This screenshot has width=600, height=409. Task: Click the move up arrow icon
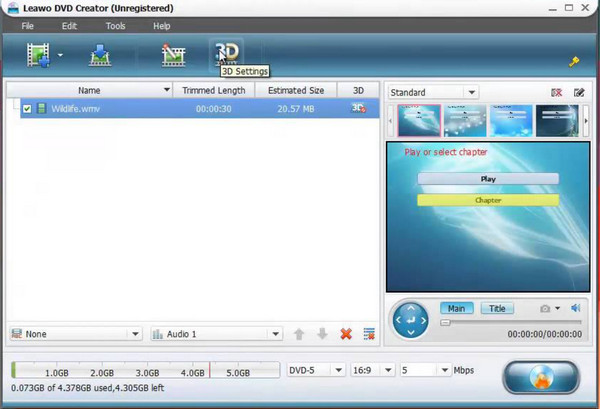pos(299,334)
